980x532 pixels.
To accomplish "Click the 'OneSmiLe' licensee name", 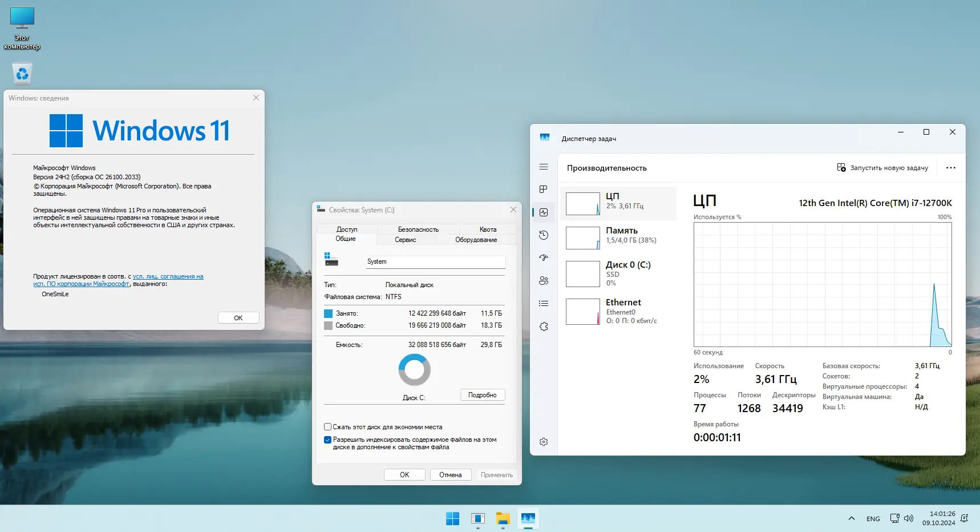I will [x=55, y=294].
